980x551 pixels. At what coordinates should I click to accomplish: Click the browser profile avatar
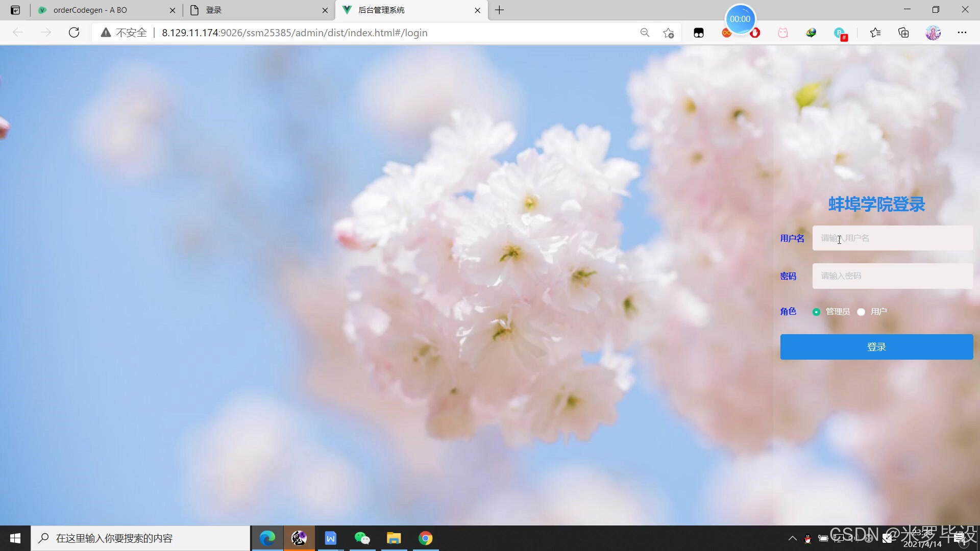(933, 33)
